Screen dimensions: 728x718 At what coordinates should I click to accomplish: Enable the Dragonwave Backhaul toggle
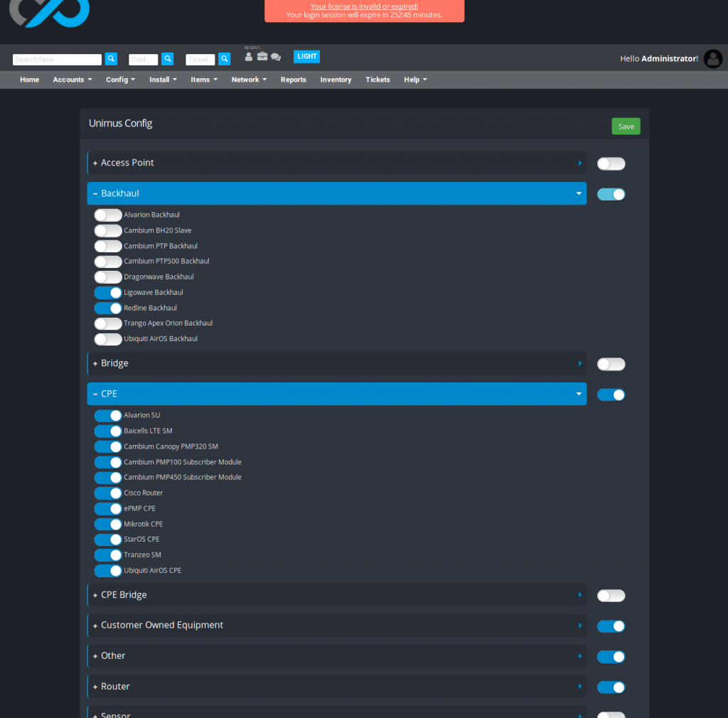coord(107,277)
